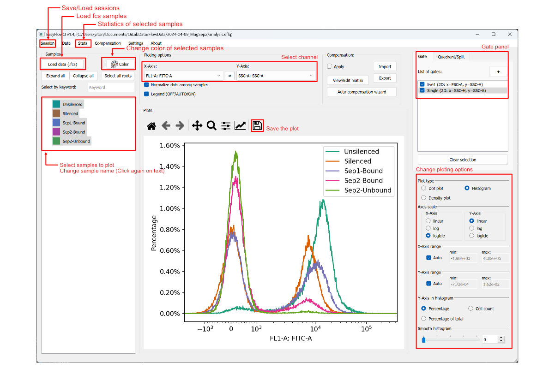555x392 pixels.
Task: Click the save plot floppy icon
Action: coord(257,125)
